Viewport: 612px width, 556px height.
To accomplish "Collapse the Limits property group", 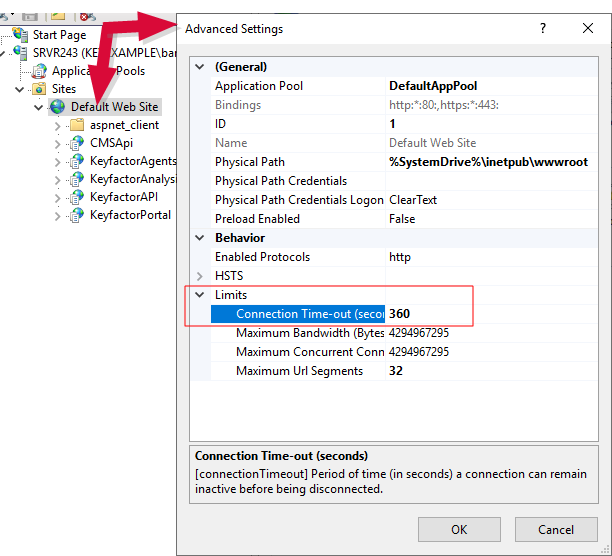I will (200, 295).
